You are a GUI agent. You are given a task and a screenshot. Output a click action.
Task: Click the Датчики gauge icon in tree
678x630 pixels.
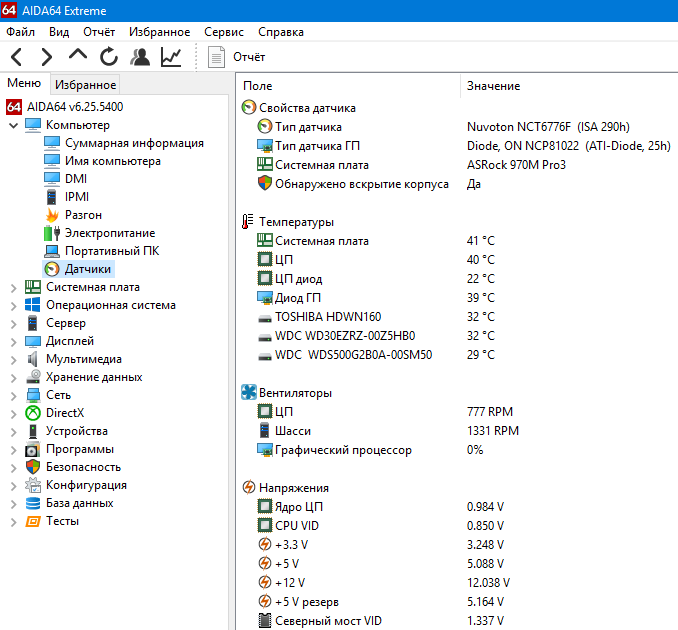(x=52, y=269)
